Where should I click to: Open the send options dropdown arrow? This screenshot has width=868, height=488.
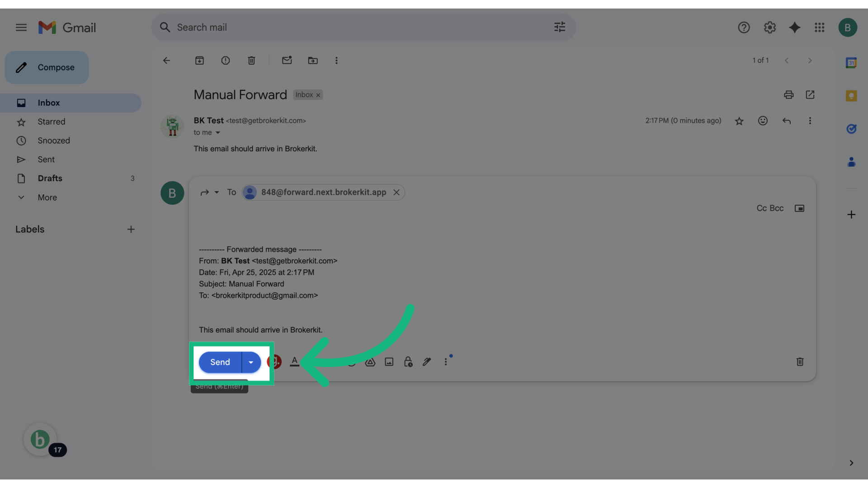[251, 362]
